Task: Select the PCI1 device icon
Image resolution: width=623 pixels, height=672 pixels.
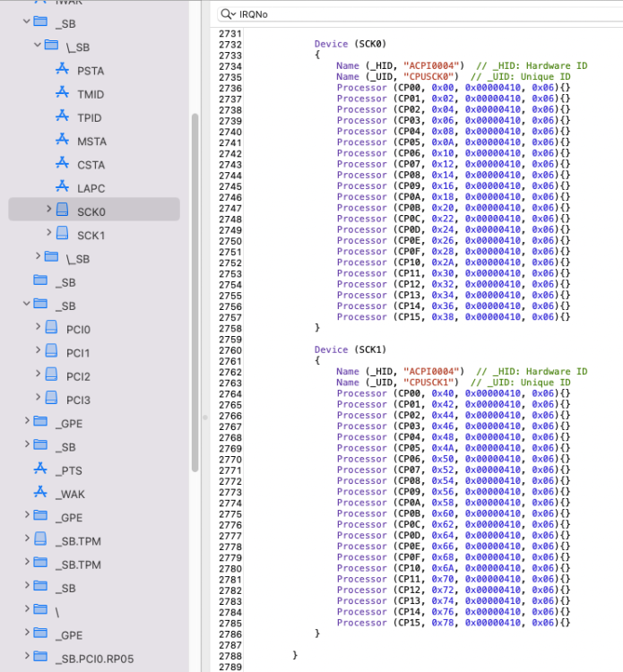Action: pyautogui.click(x=51, y=351)
